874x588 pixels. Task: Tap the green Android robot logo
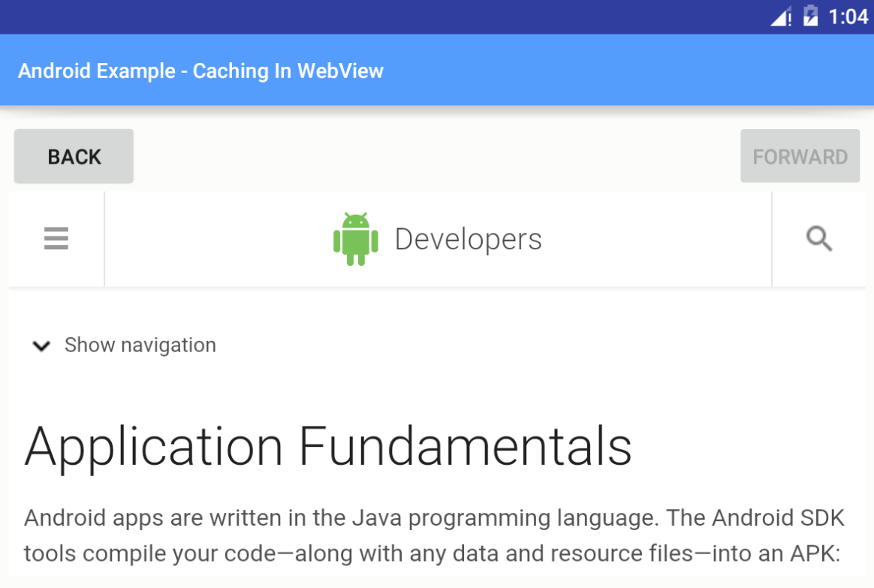[356, 239]
